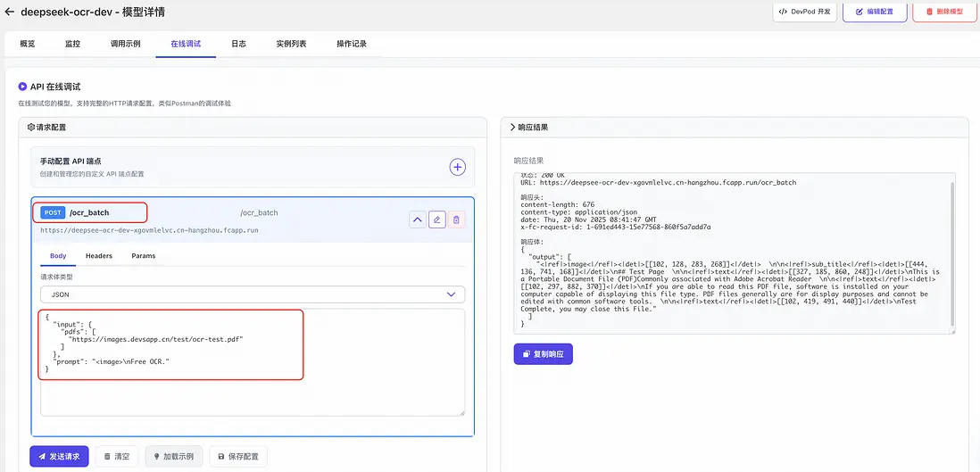Image resolution: width=980 pixels, height=472 pixels.
Task: Click the response result scrollbar
Action: (x=951, y=253)
